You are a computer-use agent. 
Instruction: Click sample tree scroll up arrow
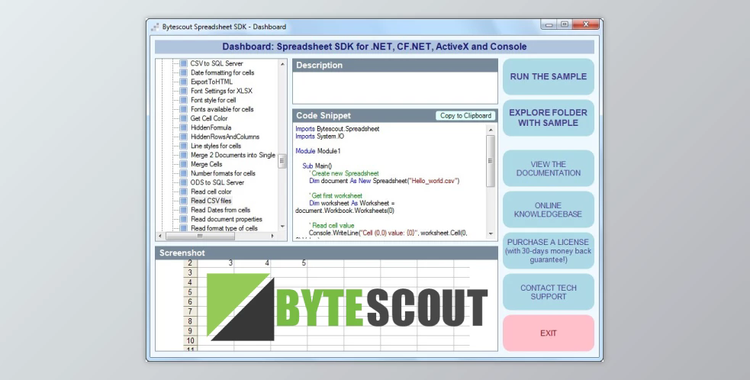pyautogui.click(x=282, y=64)
